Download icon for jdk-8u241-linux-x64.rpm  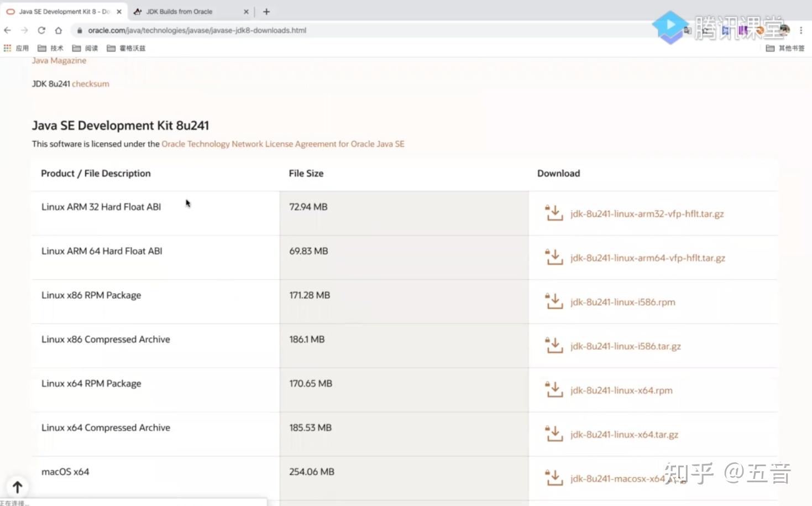554,390
